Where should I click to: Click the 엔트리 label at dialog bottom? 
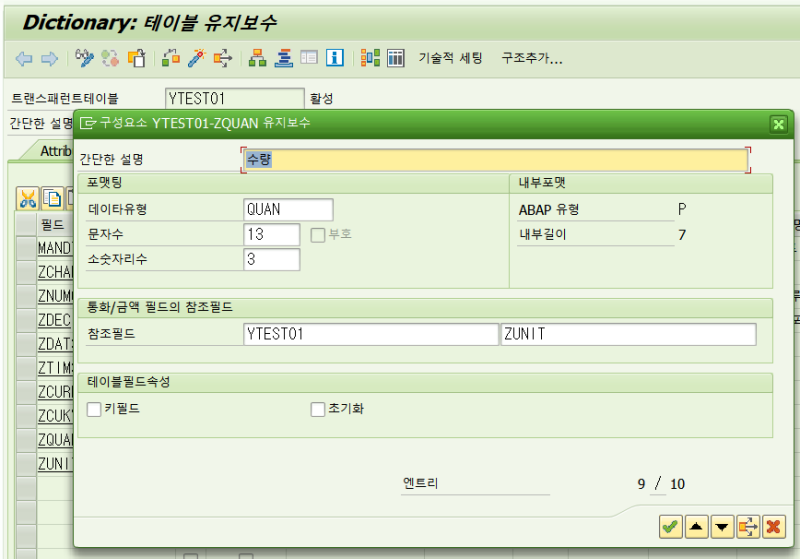[420, 483]
